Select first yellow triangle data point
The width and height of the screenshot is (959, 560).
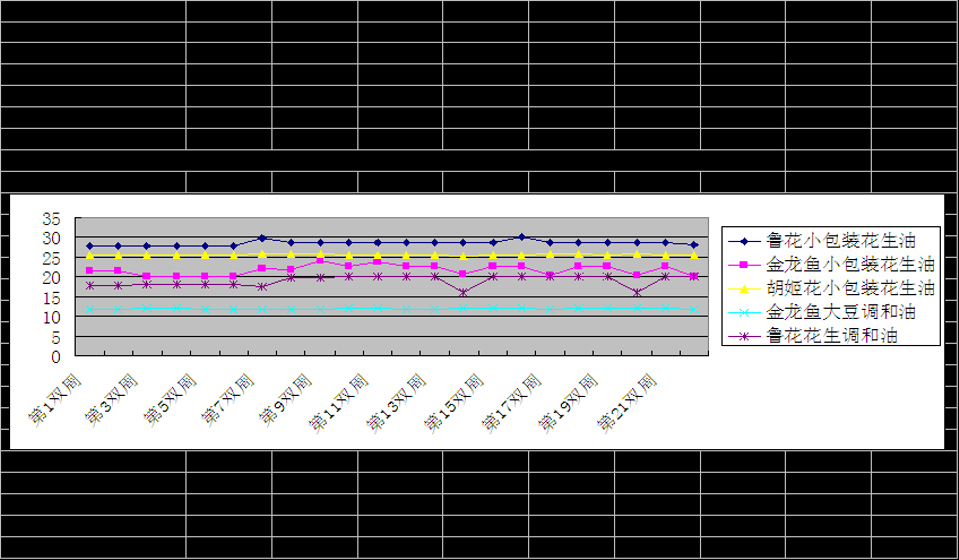point(90,255)
